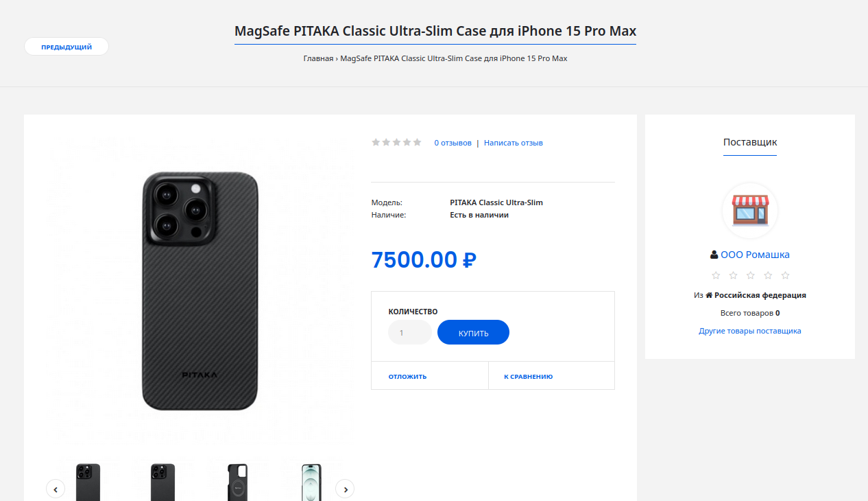The image size is (868, 501).
Task: Click the supplier's first rating star
Action: 716,275
